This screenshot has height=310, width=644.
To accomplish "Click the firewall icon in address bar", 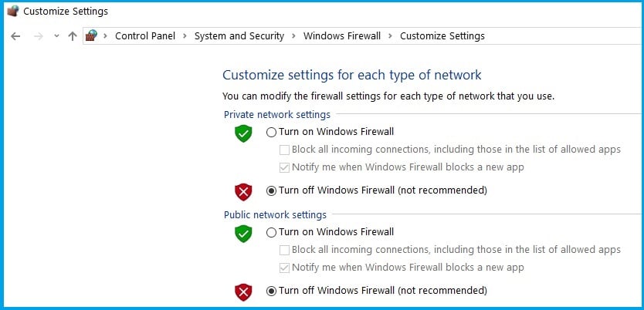I will (x=91, y=35).
